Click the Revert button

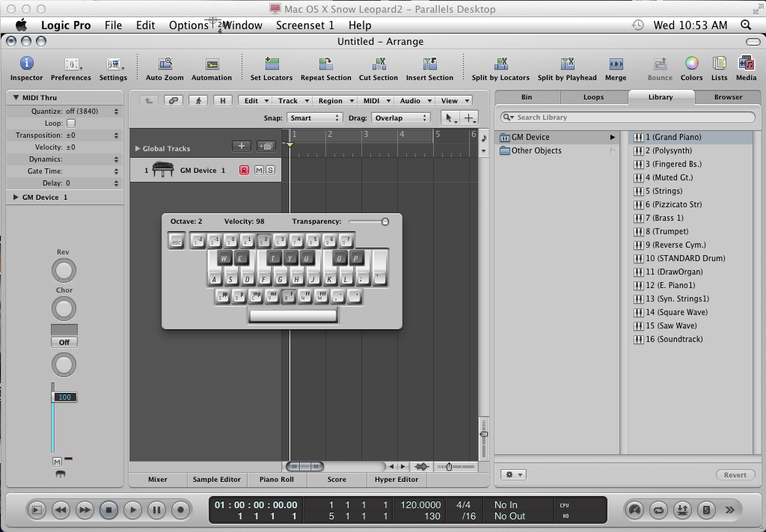click(735, 475)
